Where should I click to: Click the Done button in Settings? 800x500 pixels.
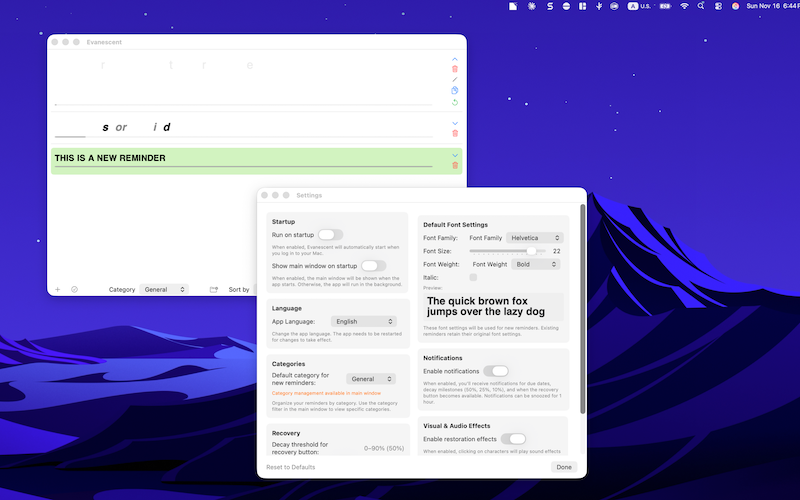click(564, 467)
